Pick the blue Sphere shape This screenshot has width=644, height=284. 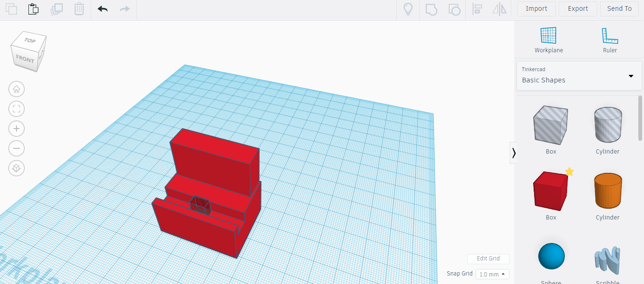pyautogui.click(x=551, y=256)
